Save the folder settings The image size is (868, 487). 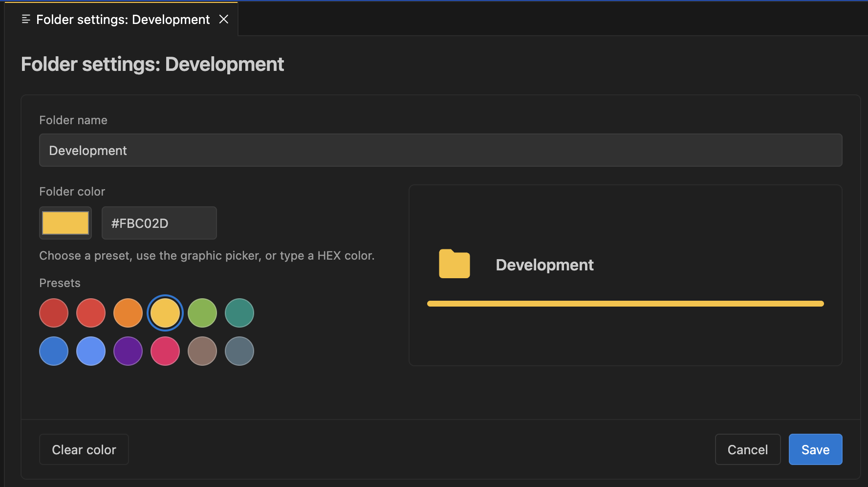(815, 449)
